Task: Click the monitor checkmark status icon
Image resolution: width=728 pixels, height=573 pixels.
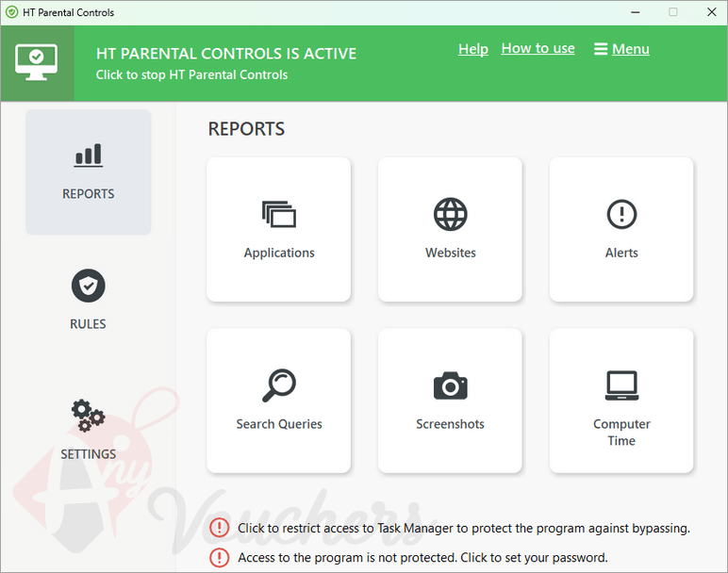Action: [37, 63]
